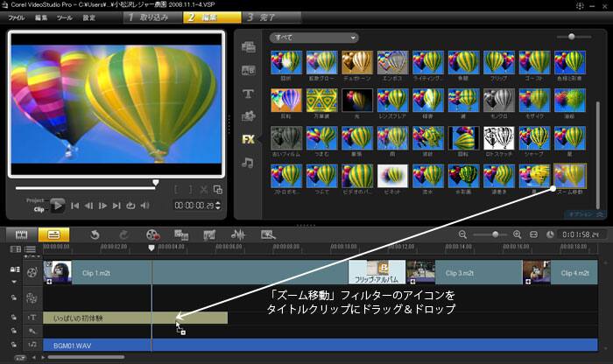The height and width of the screenshot is (364, 613).
Task: Click the music track note icon
Action: coord(32,345)
